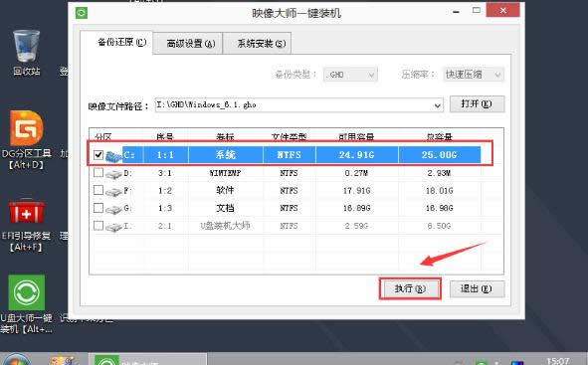The image size is (588, 365).
Task: Click the taskbar 映像大师 app button
Action: [148, 360]
